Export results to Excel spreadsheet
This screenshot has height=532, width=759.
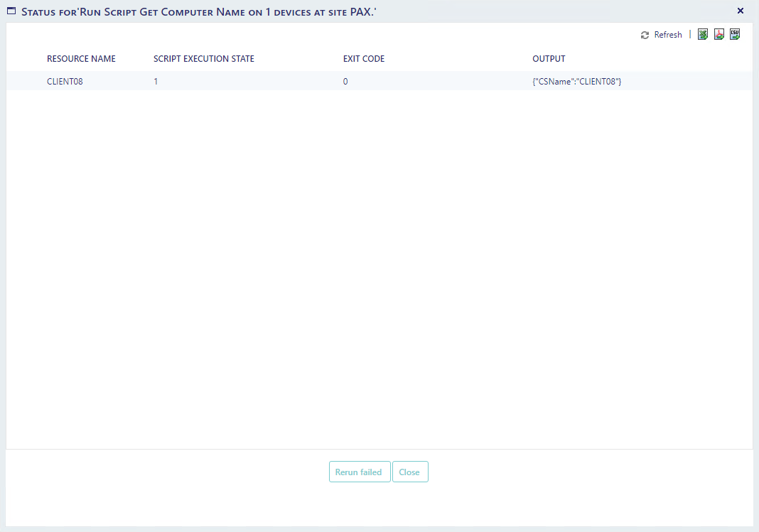(x=703, y=35)
